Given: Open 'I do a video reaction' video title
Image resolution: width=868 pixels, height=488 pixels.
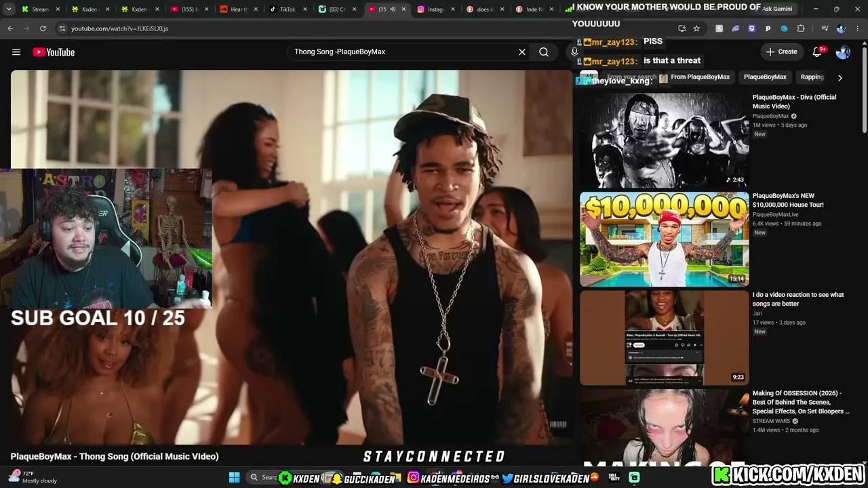Looking at the screenshot, I should [x=798, y=300].
